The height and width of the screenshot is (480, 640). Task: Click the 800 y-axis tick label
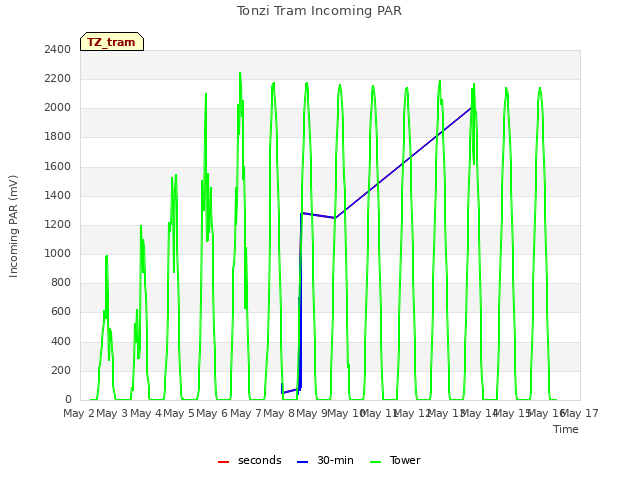pyautogui.click(x=61, y=282)
